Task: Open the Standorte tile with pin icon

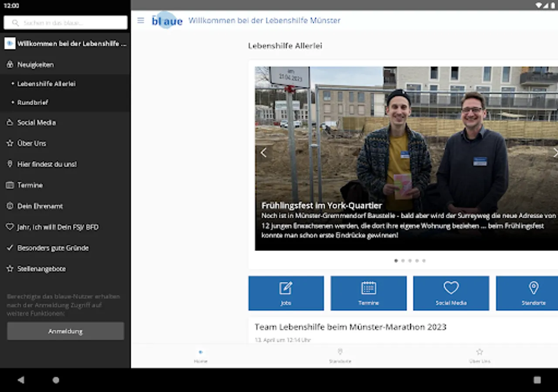Action: point(527,293)
